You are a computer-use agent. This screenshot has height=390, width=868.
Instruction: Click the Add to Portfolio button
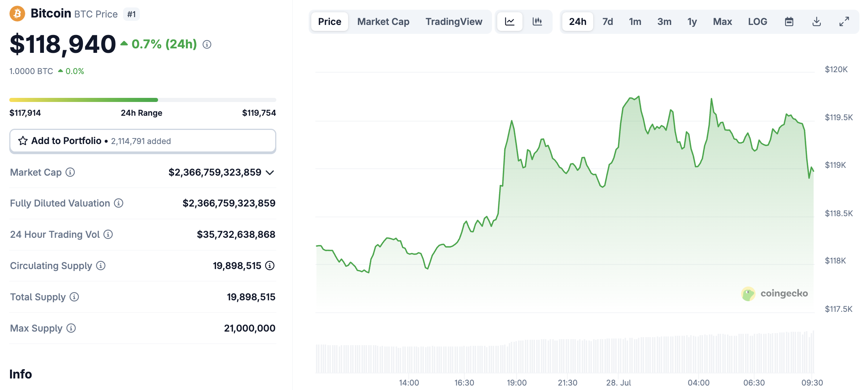click(x=143, y=141)
